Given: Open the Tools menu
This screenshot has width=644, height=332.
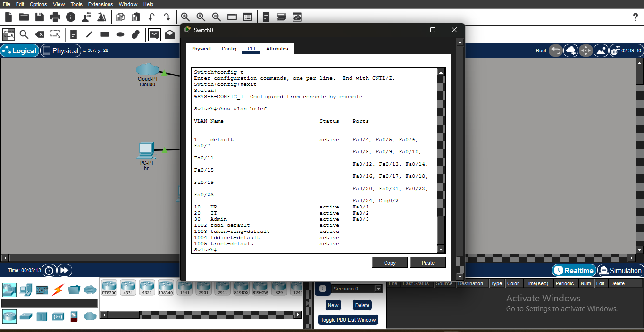Looking at the screenshot, I should click(x=76, y=4).
